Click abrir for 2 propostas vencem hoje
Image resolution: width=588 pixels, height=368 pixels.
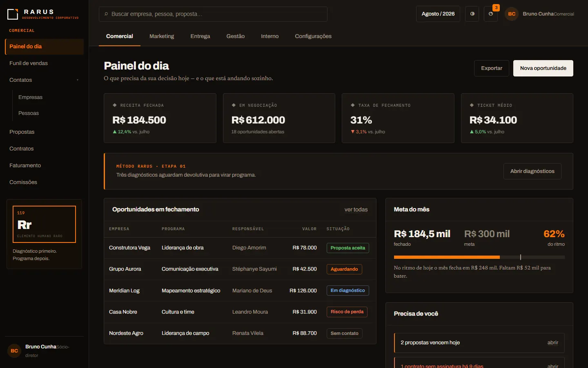pyautogui.click(x=552, y=343)
